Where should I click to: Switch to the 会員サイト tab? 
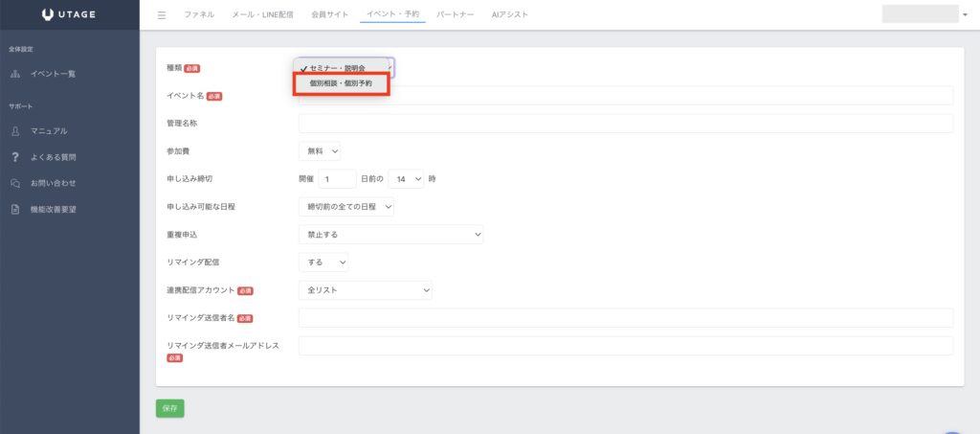coord(330,14)
